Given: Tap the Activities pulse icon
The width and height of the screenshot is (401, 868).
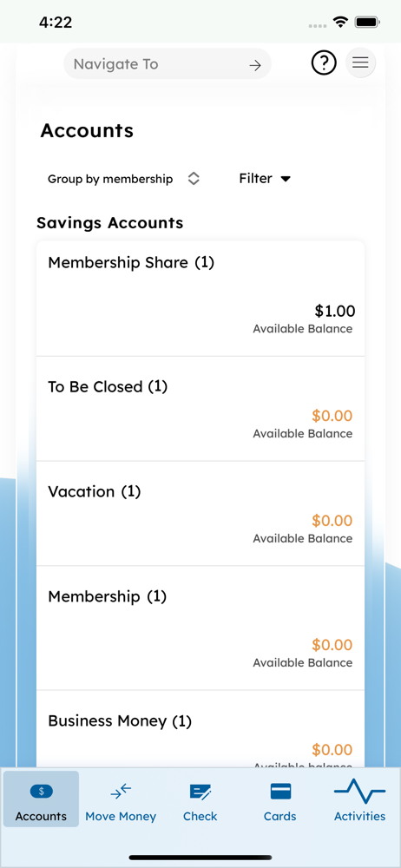Looking at the screenshot, I should click(360, 791).
